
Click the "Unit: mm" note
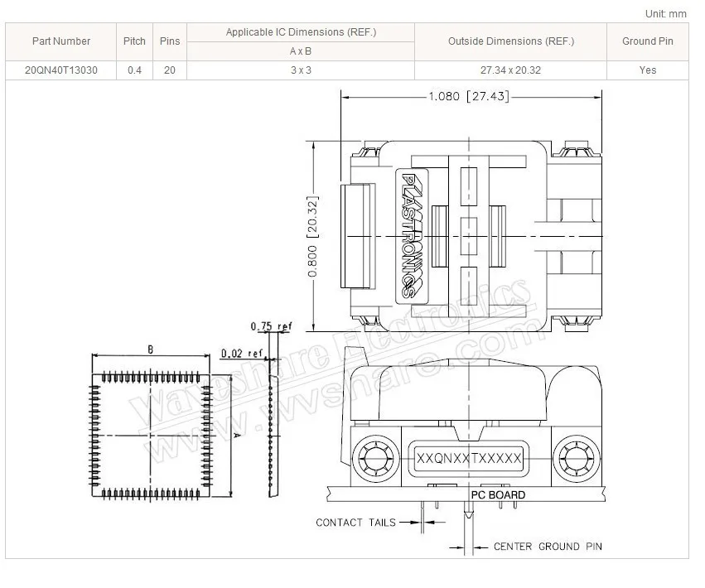[x=665, y=14]
